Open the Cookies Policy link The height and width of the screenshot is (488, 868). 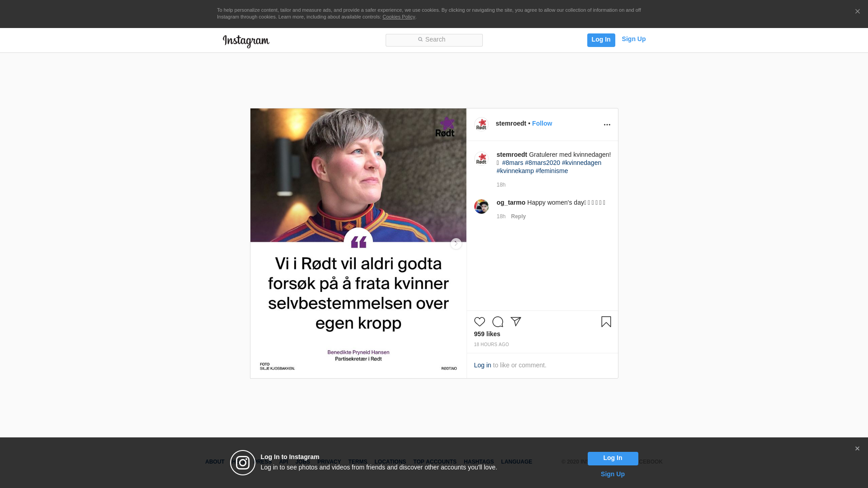pos(398,17)
